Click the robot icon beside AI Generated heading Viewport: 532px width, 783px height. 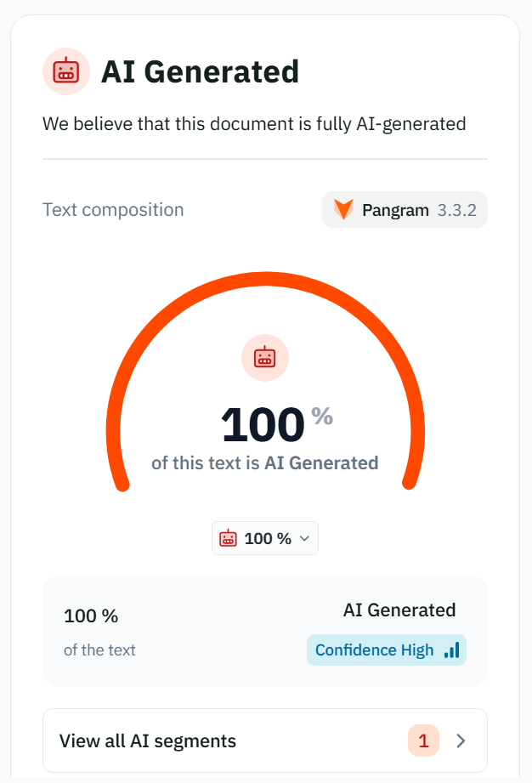66,71
